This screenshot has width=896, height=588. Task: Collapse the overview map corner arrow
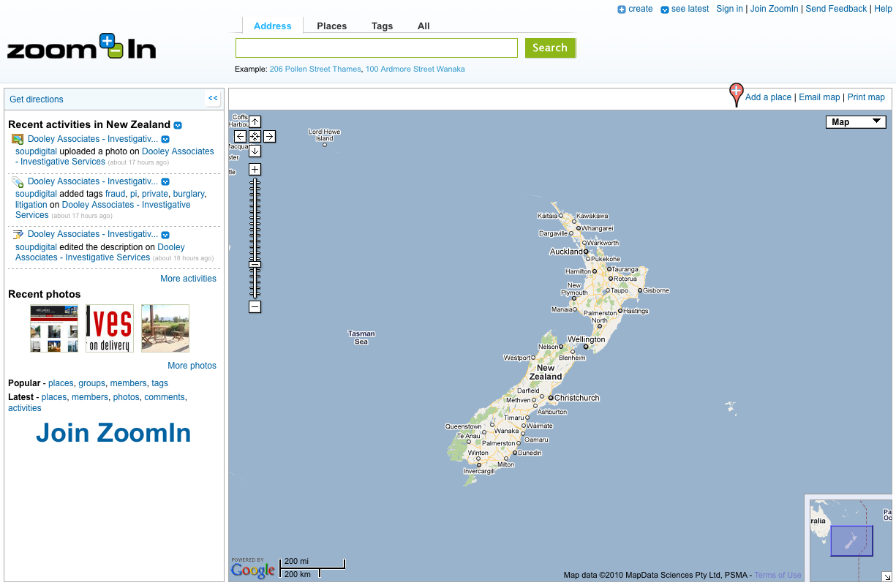tap(887, 576)
